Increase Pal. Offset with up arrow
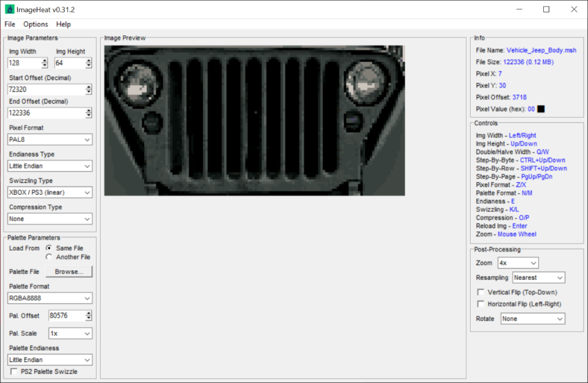 point(89,313)
